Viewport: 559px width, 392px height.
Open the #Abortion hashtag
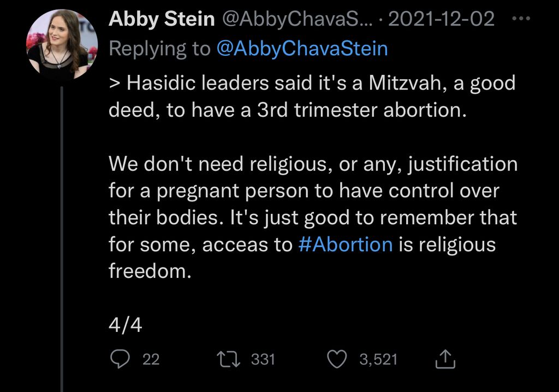pyautogui.click(x=346, y=244)
